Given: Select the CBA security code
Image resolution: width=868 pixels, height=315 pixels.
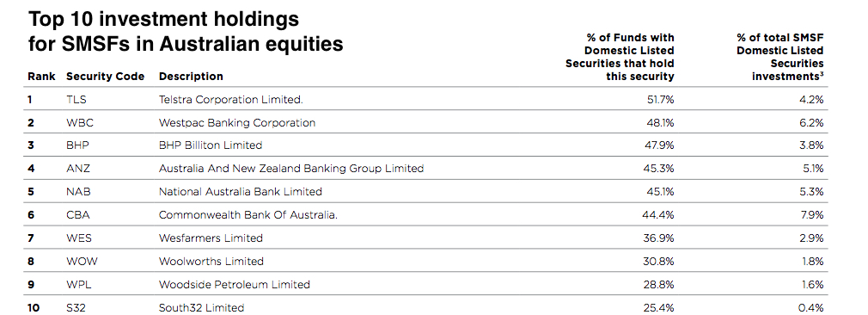Looking at the screenshot, I should (78, 214).
